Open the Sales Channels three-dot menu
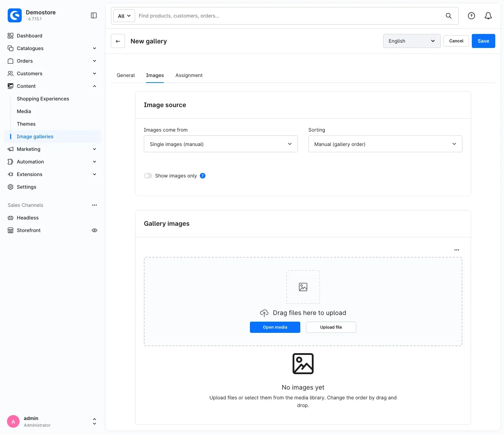 click(x=94, y=205)
